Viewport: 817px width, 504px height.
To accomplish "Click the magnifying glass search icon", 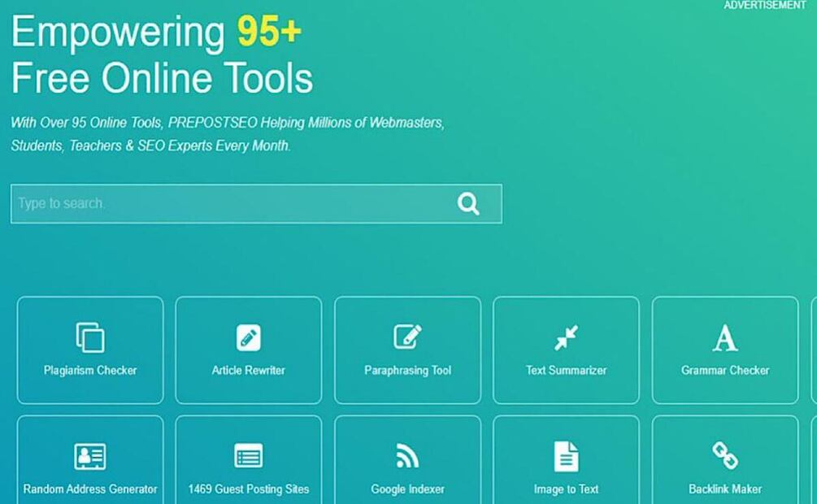I will tap(468, 203).
